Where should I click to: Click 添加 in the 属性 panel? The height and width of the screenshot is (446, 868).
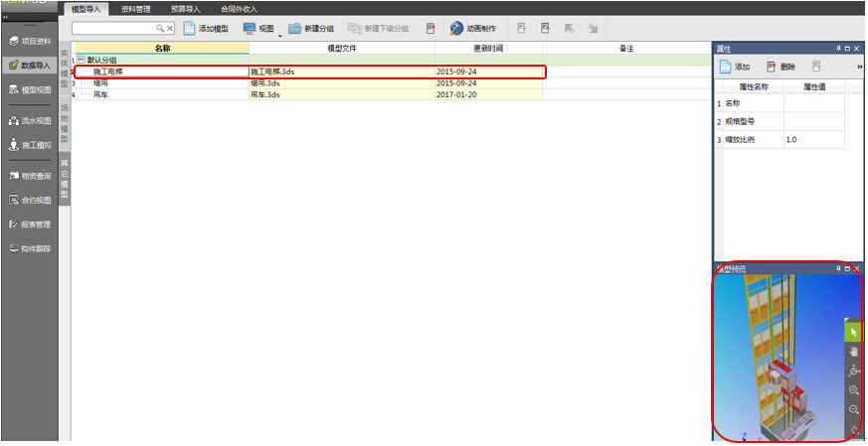[735, 67]
